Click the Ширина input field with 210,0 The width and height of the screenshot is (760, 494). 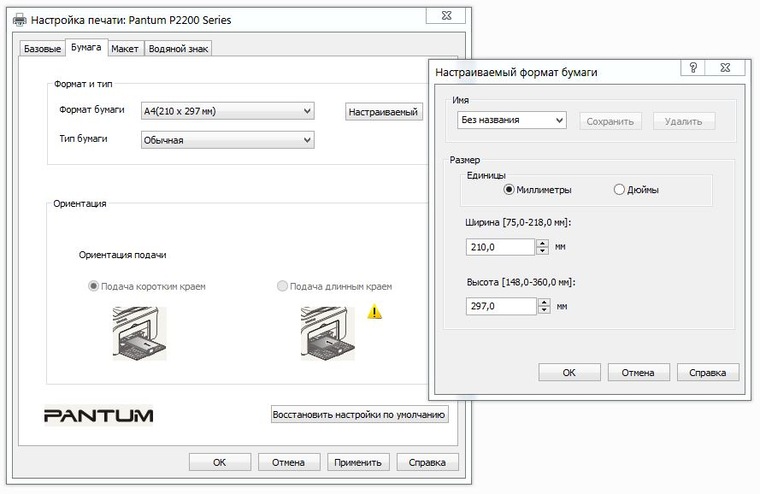(x=500, y=247)
